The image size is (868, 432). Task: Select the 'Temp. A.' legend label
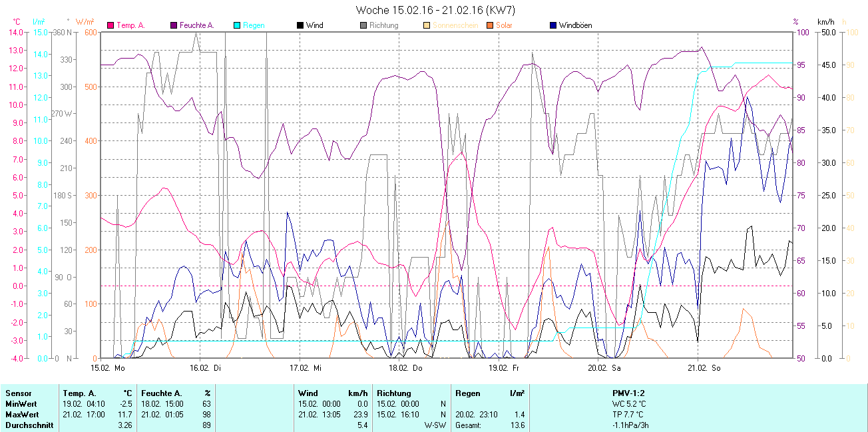coord(130,25)
